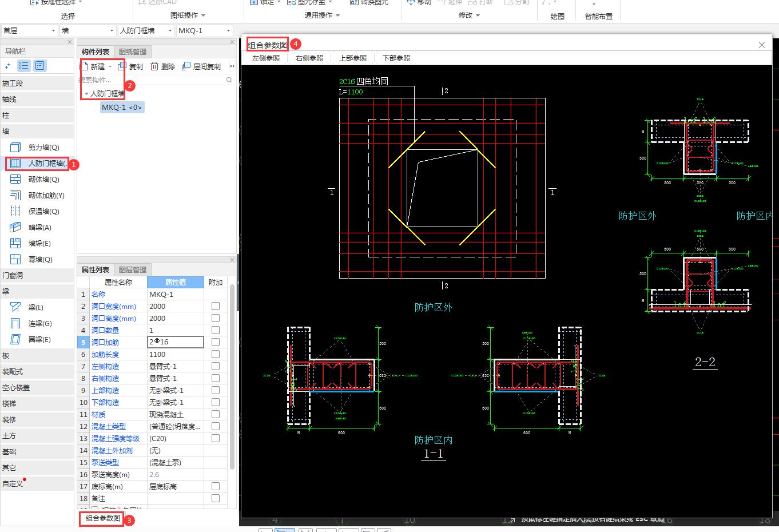Select the 保温墙(Q) insulation wall icon
779x532 pixels.
15,212
